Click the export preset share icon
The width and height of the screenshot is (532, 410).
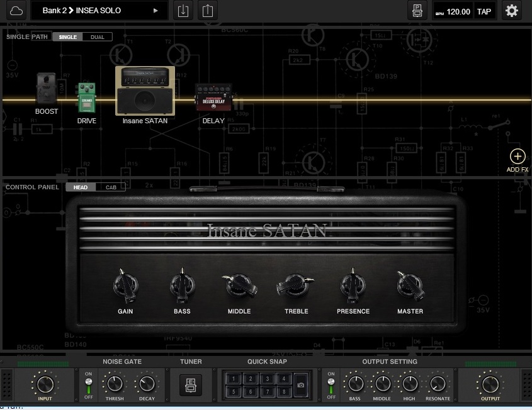pyautogui.click(x=208, y=11)
